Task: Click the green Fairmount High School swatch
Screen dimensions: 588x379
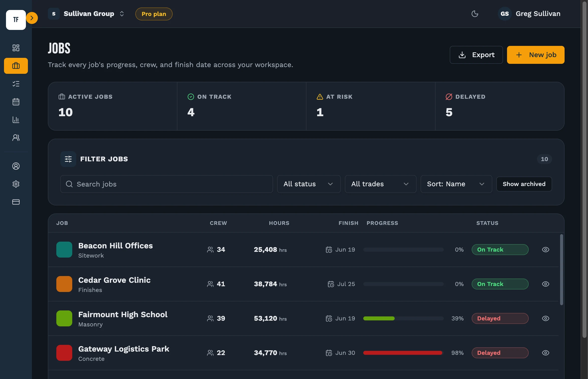Action: pos(64,318)
